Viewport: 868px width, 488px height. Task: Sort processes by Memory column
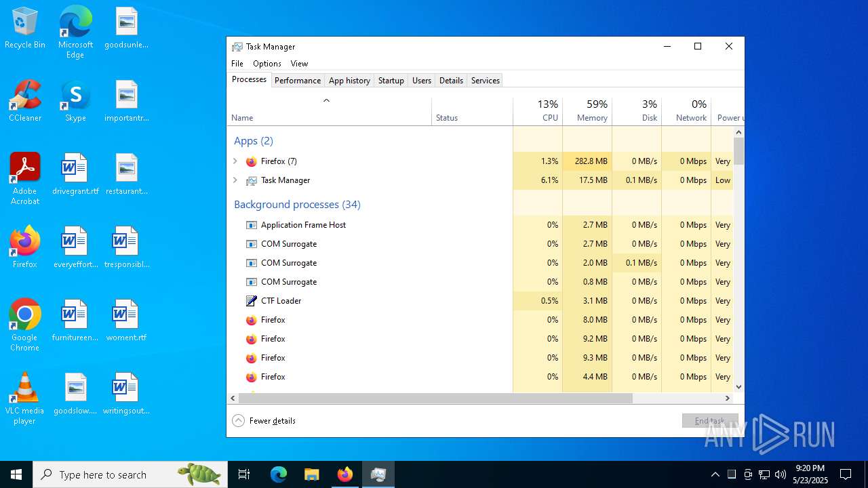click(587, 111)
